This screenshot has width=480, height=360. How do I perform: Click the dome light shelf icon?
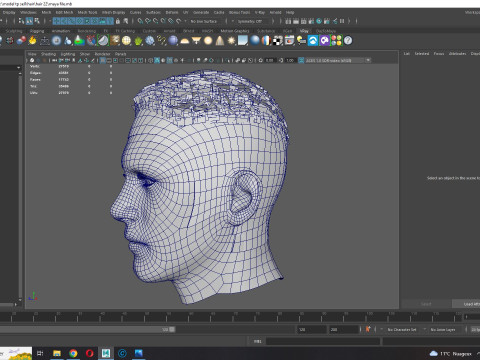[185, 41]
